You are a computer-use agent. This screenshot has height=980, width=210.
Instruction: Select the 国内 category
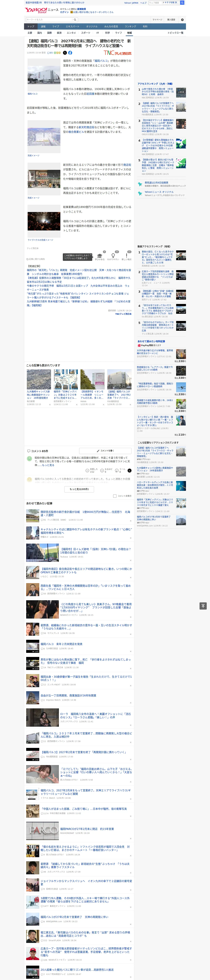click(40, 33)
